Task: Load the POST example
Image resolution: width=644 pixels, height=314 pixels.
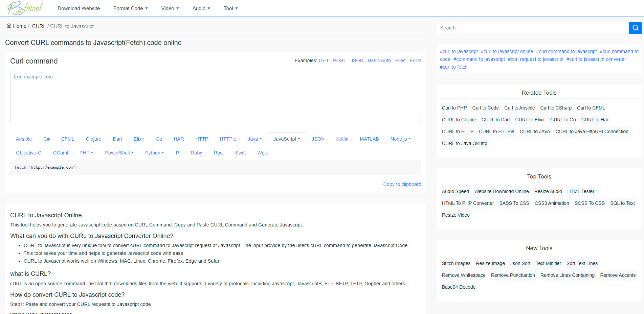Action: (x=339, y=61)
